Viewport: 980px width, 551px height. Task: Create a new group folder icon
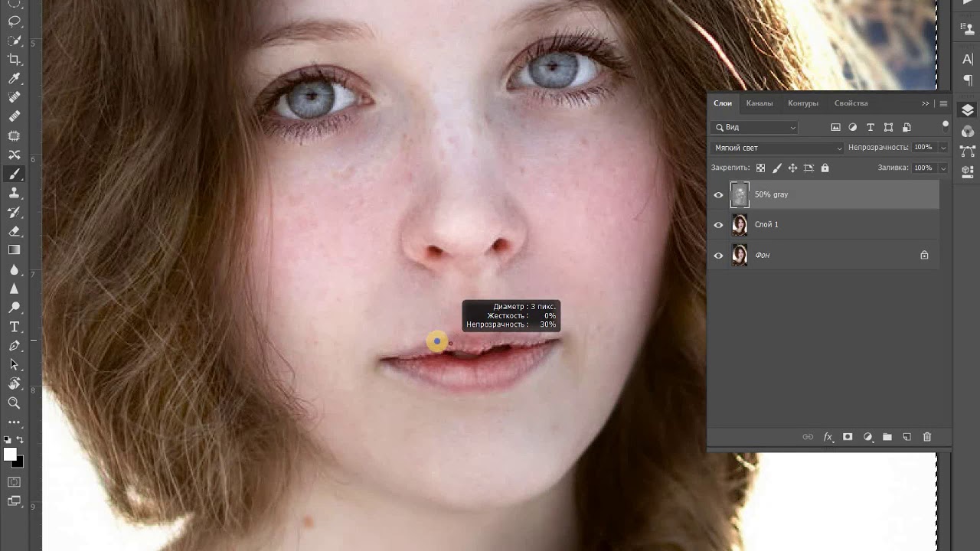(887, 437)
